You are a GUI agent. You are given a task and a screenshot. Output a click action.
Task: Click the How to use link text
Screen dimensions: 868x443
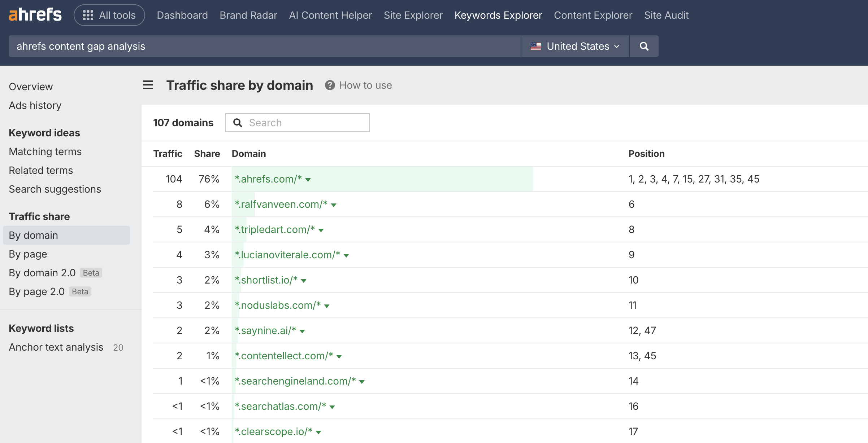coord(365,85)
